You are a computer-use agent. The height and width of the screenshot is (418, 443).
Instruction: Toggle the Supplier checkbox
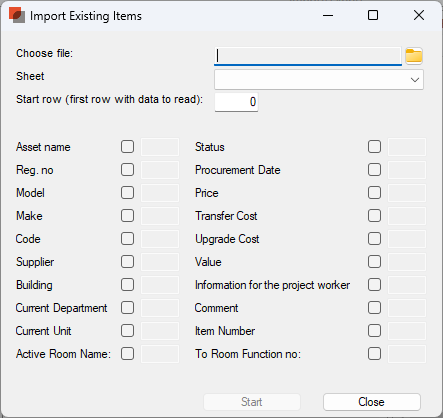tap(127, 262)
